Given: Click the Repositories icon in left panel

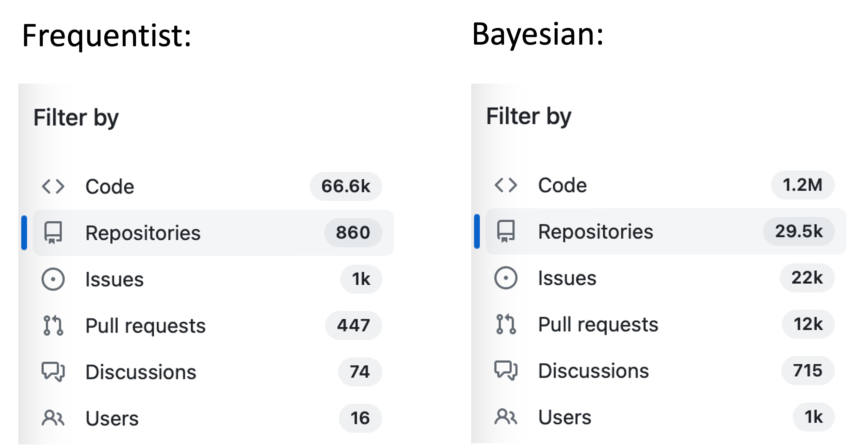Looking at the screenshot, I should point(53,232).
